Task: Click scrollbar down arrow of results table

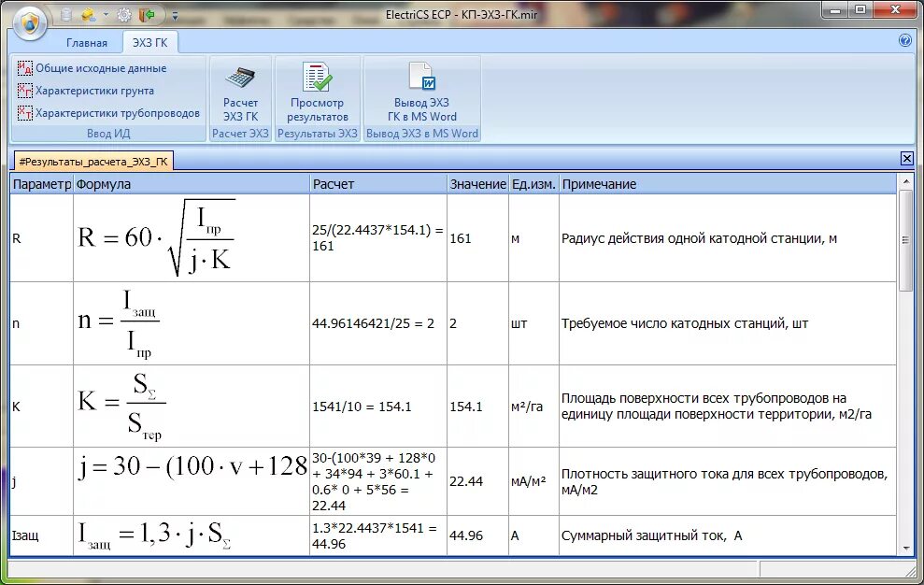Action: click(906, 549)
